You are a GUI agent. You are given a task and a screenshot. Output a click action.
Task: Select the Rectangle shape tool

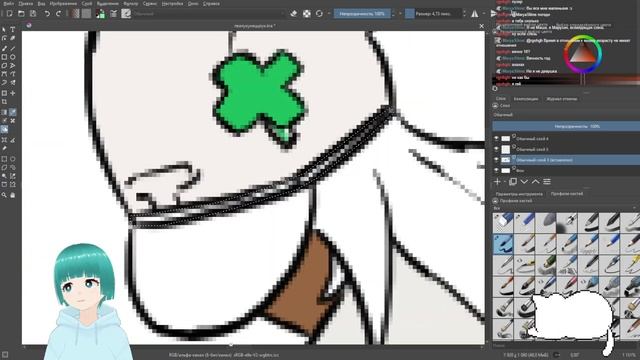[x=4, y=57]
